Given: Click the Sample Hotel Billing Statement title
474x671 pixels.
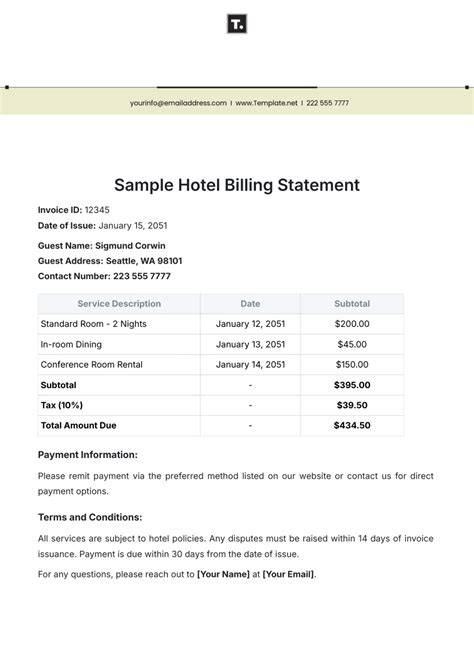Looking at the screenshot, I should pos(237,185).
